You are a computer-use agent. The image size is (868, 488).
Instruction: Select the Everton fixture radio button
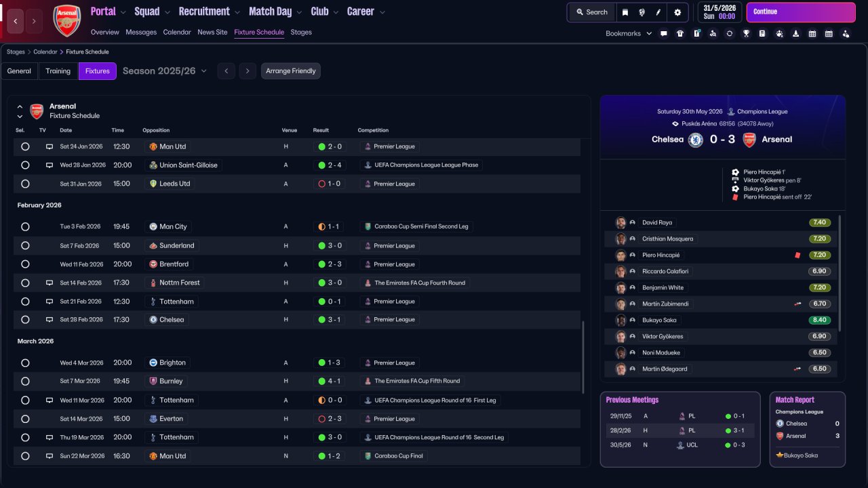[25, 419]
